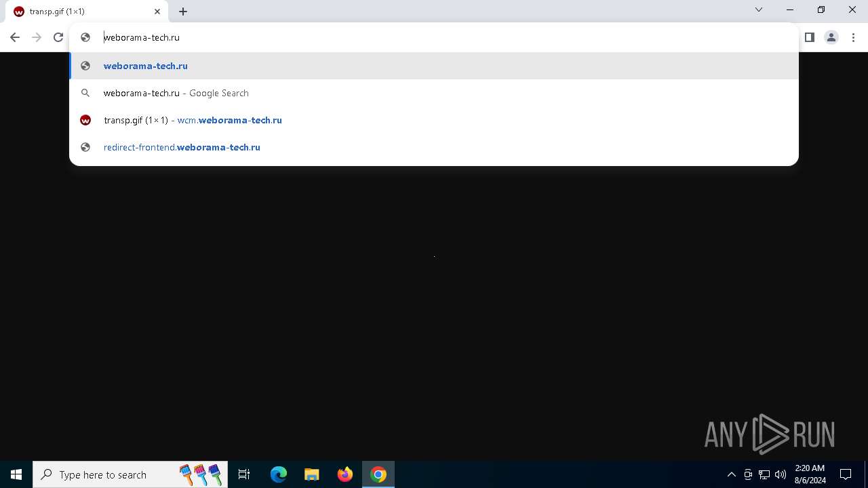868x488 pixels.
Task: Open the volume control tray icon
Action: coord(781,474)
